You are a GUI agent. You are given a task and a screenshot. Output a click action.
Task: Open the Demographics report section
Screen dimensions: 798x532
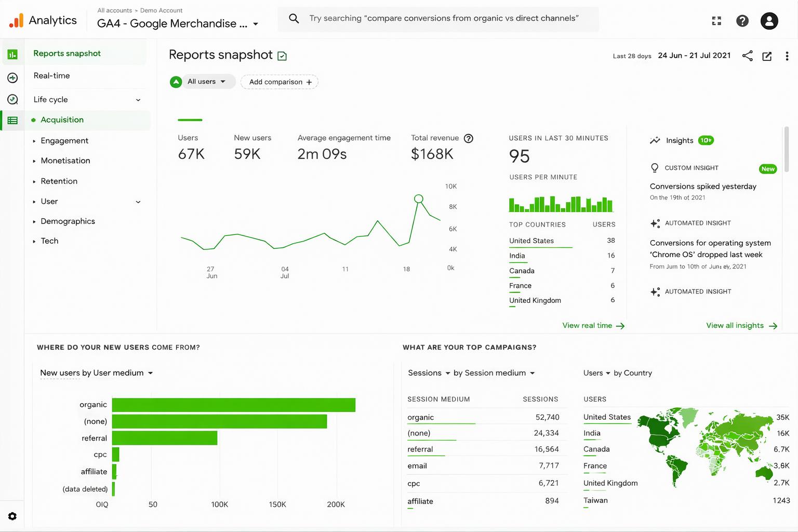pyautogui.click(x=68, y=221)
